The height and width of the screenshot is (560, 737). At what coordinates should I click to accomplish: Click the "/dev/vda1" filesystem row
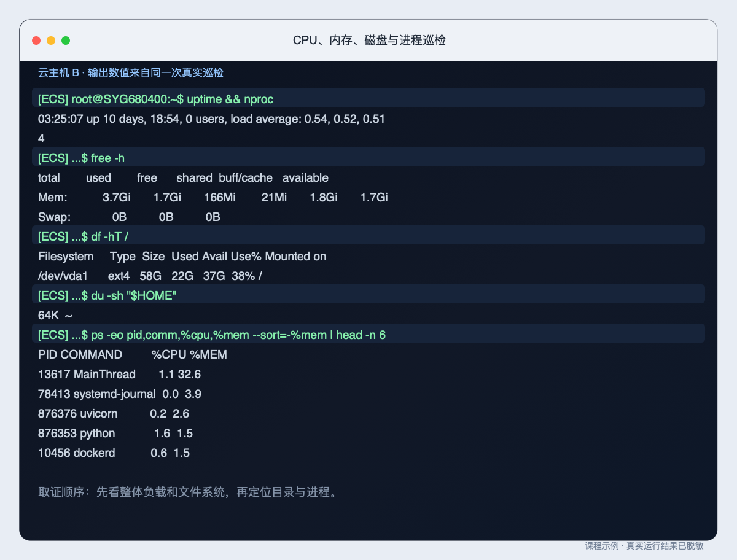(150, 276)
